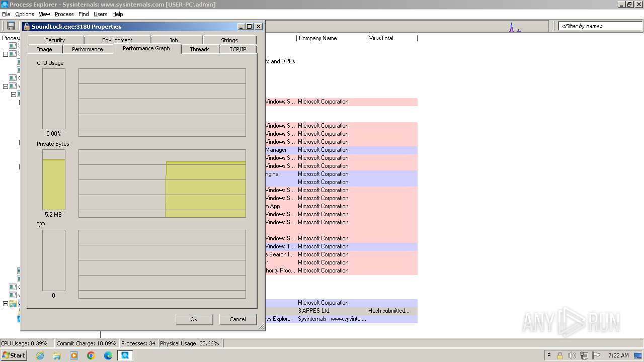Click Commit Charge in the status bar
644x362 pixels.
click(87, 343)
